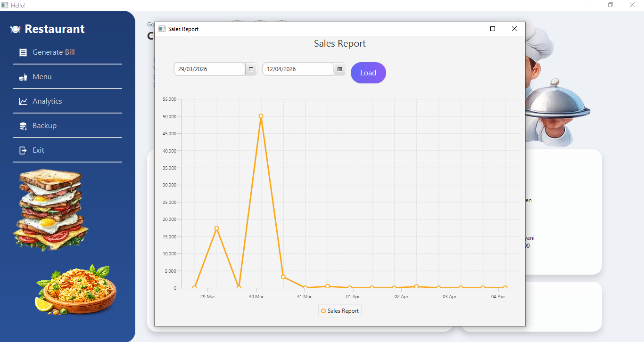Click the sandwich image in the sidebar
Image resolution: width=644 pixels, height=342 pixels.
(50, 209)
